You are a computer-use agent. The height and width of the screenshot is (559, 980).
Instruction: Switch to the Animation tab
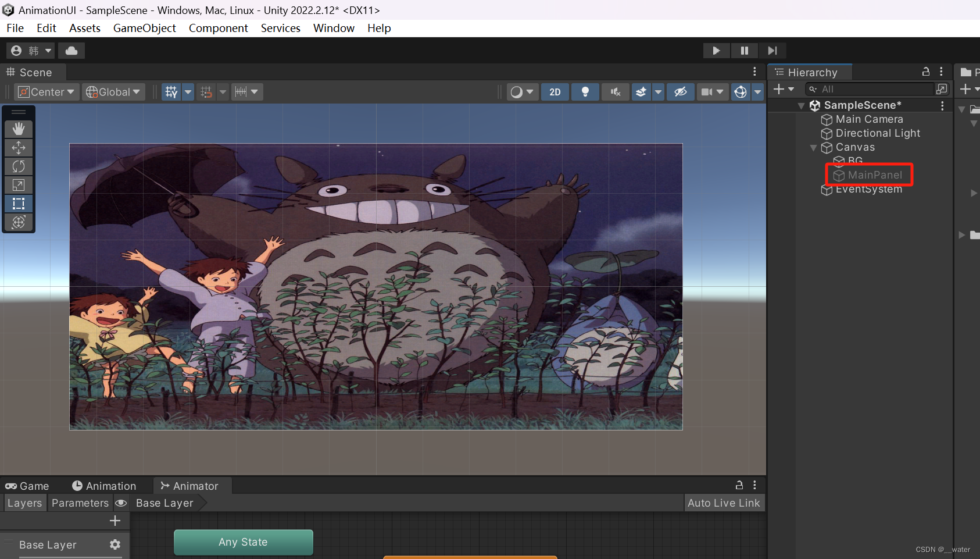(104, 486)
